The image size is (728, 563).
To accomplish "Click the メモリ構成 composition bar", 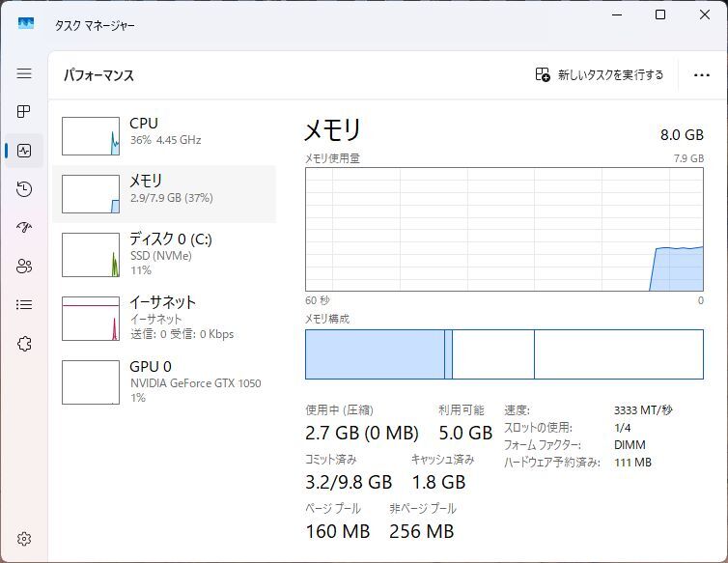I will pyautogui.click(x=504, y=354).
